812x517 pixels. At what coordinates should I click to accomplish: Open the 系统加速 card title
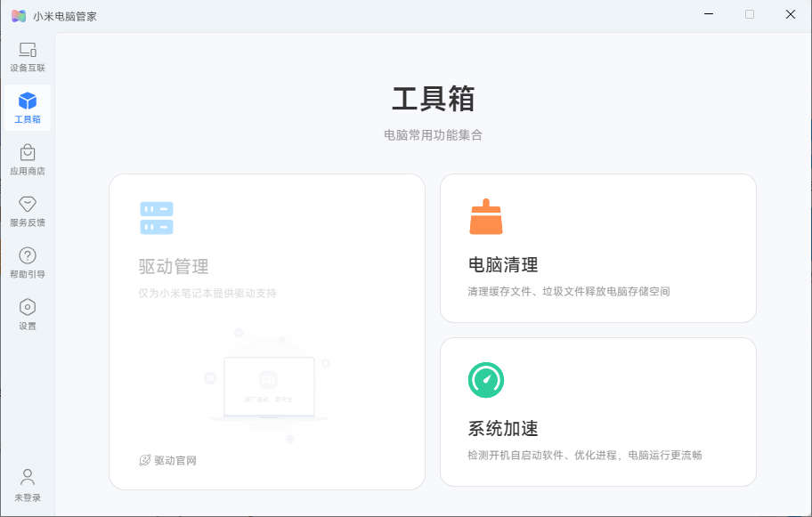[x=503, y=429]
